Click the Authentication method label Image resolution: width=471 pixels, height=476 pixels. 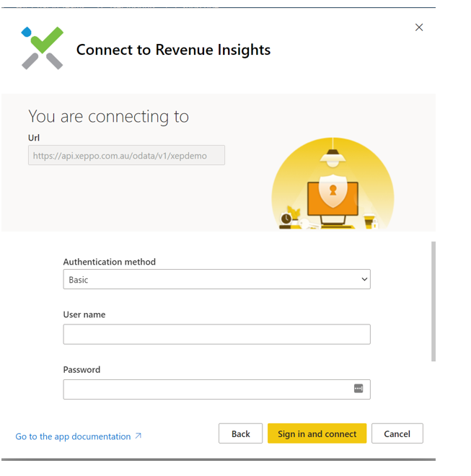click(109, 262)
